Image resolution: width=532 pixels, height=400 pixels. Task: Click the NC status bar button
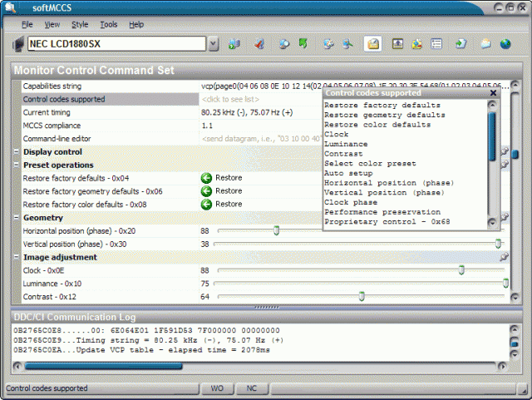(251, 388)
